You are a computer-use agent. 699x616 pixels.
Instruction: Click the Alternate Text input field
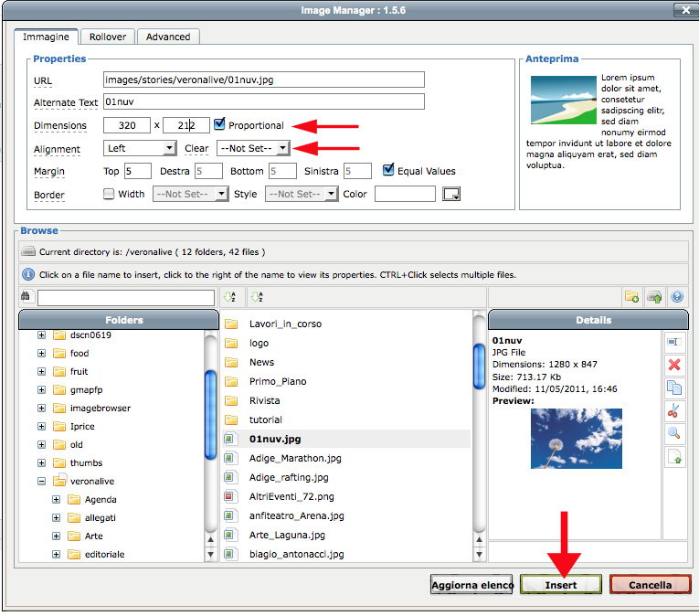point(264,101)
